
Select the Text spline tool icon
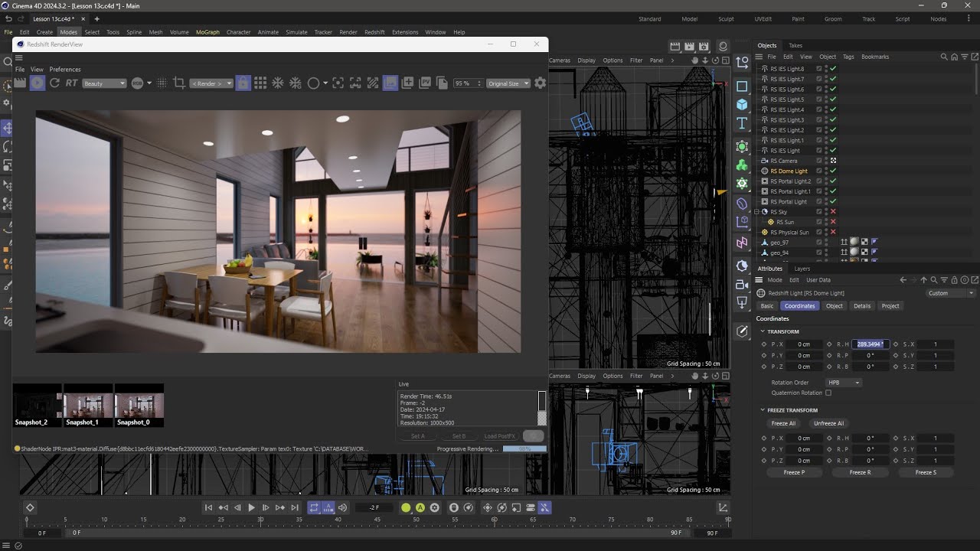pos(742,124)
